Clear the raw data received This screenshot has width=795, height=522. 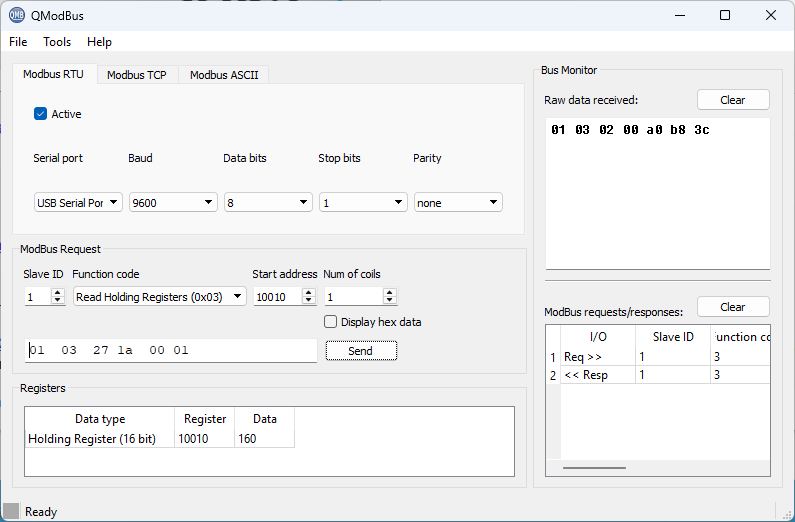(x=733, y=100)
